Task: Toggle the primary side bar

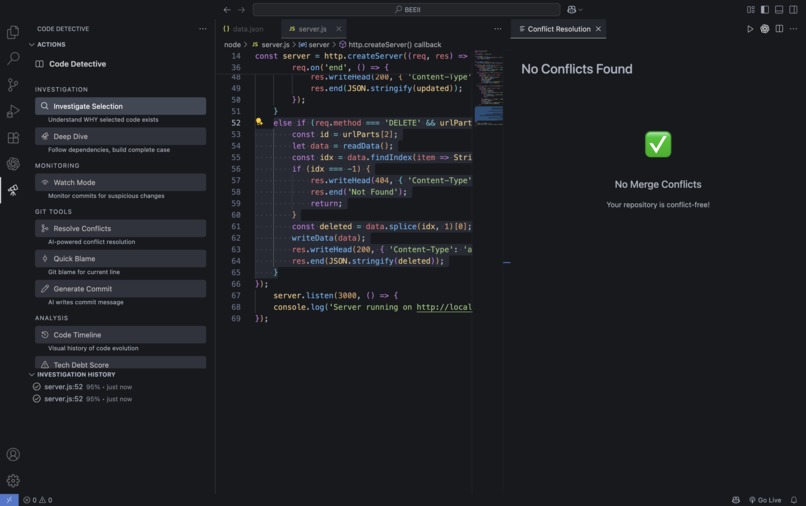Action: click(765, 10)
